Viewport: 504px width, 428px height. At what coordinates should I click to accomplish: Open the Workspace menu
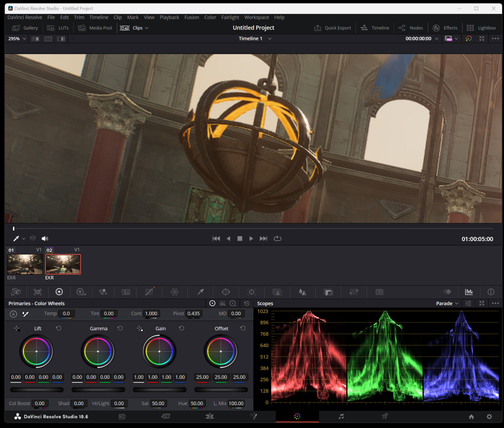tap(257, 17)
